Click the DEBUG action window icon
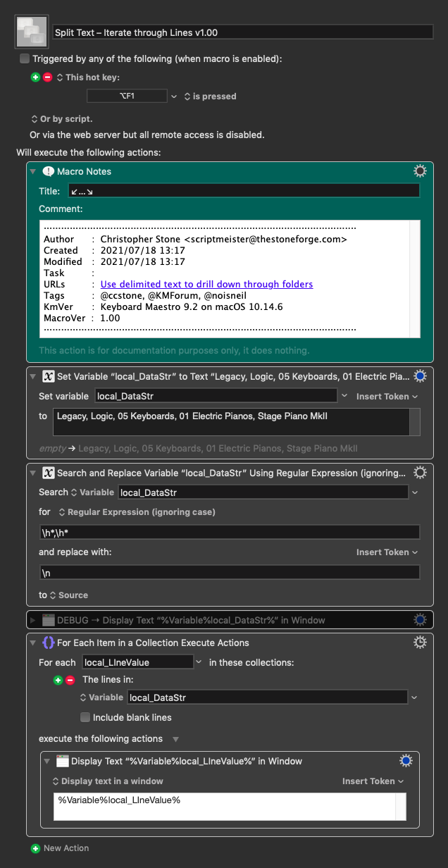448x868 pixels. pos(48,620)
